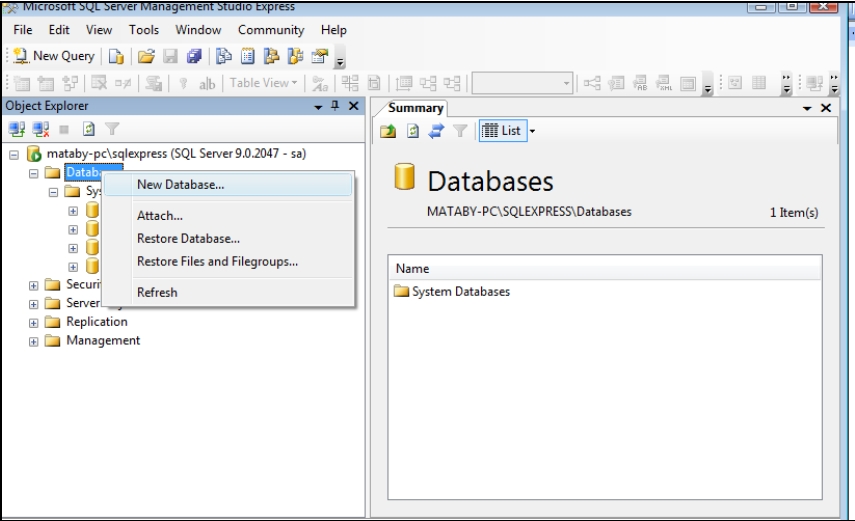Open the List view dropdown arrow

point(532,131)
